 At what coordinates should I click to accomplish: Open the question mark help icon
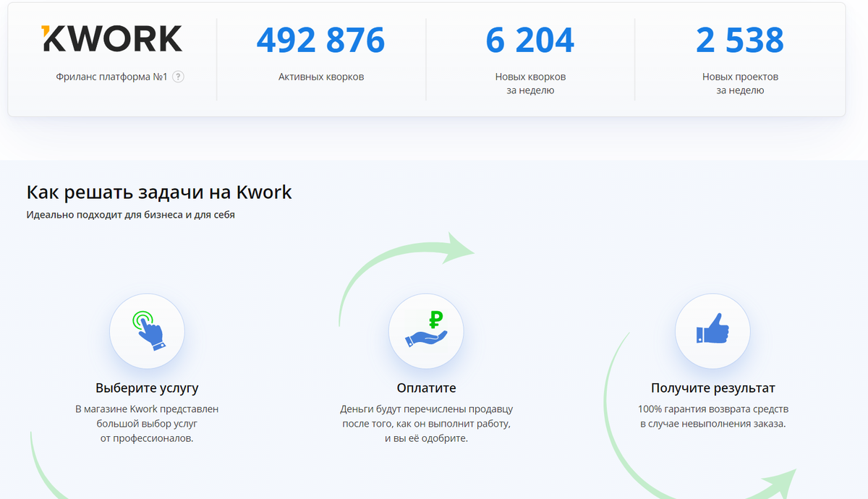point(178,77)
